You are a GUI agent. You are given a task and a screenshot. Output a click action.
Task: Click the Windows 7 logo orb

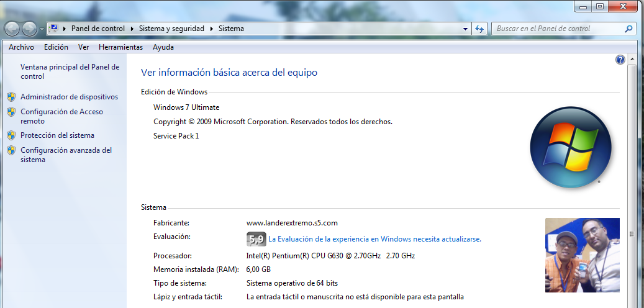click(x=571, y=147)
